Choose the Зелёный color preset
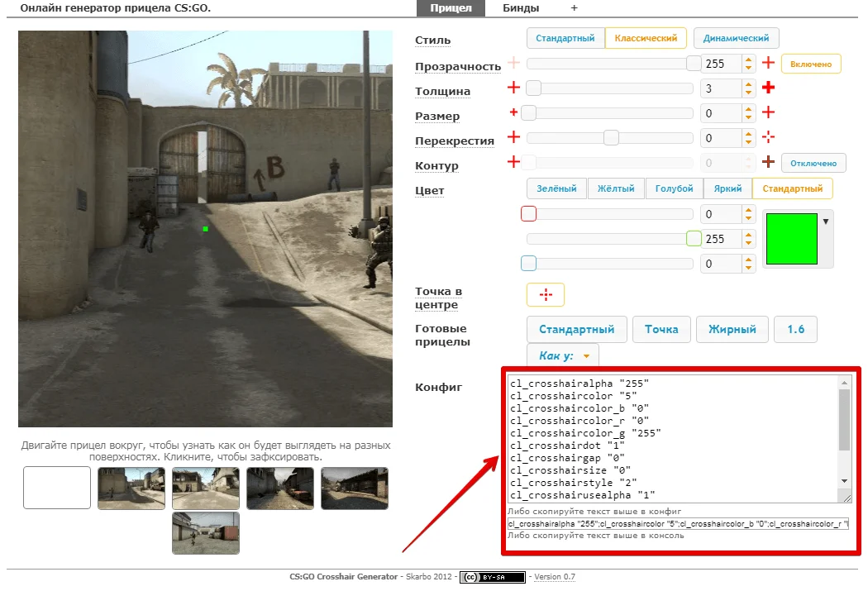 point(556,188)
